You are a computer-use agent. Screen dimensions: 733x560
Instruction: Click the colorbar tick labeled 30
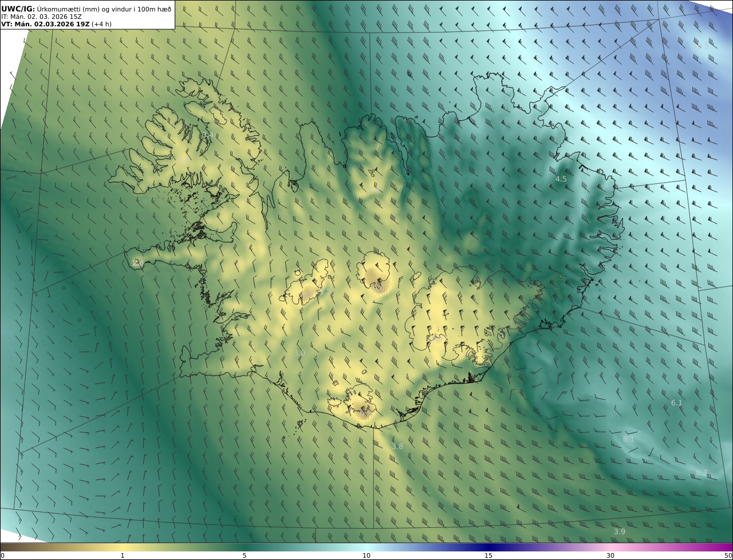click(610, 555)
